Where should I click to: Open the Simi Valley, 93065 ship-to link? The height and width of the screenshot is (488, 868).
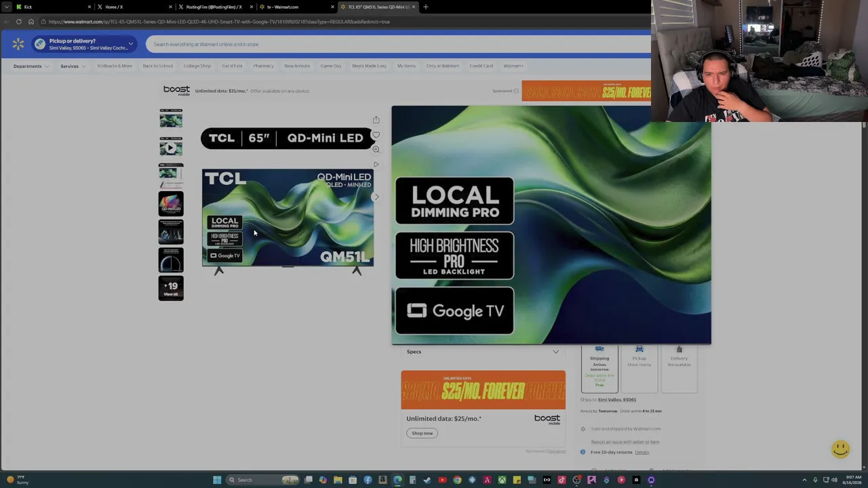[x=617, y=400]
